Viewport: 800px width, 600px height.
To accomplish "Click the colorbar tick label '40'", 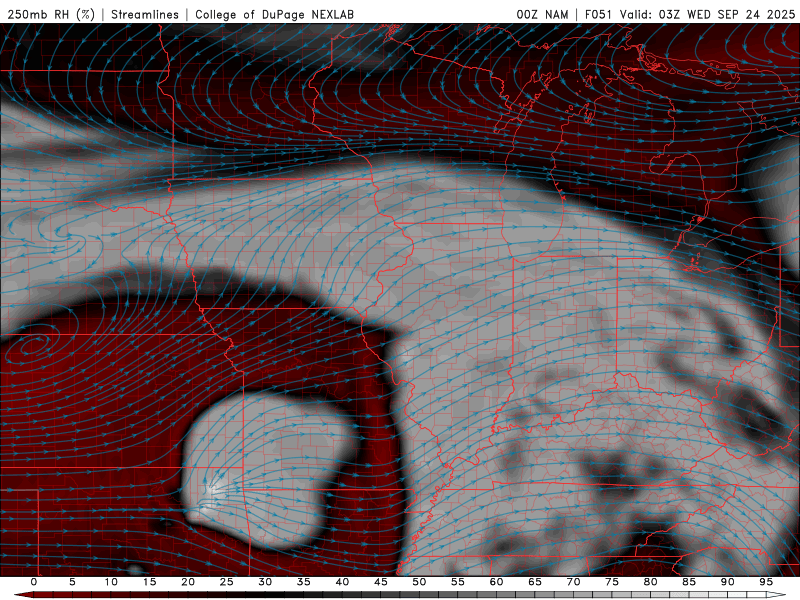I will pyautogui.click(x=342, y=582).
